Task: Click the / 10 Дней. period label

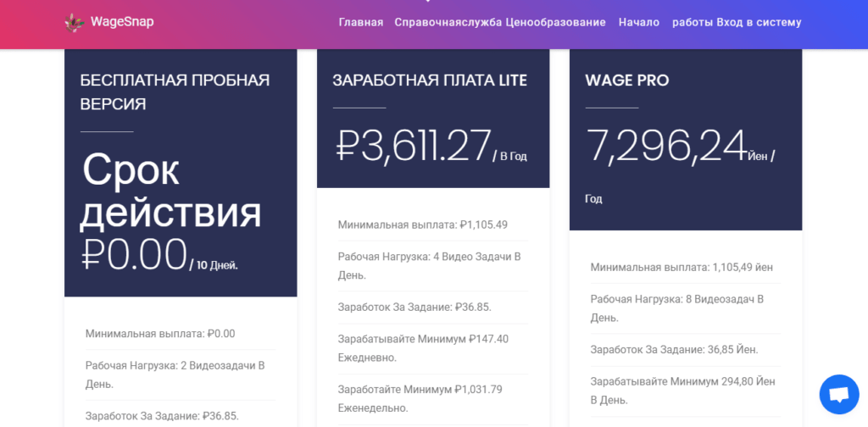Action: point(214,265)
